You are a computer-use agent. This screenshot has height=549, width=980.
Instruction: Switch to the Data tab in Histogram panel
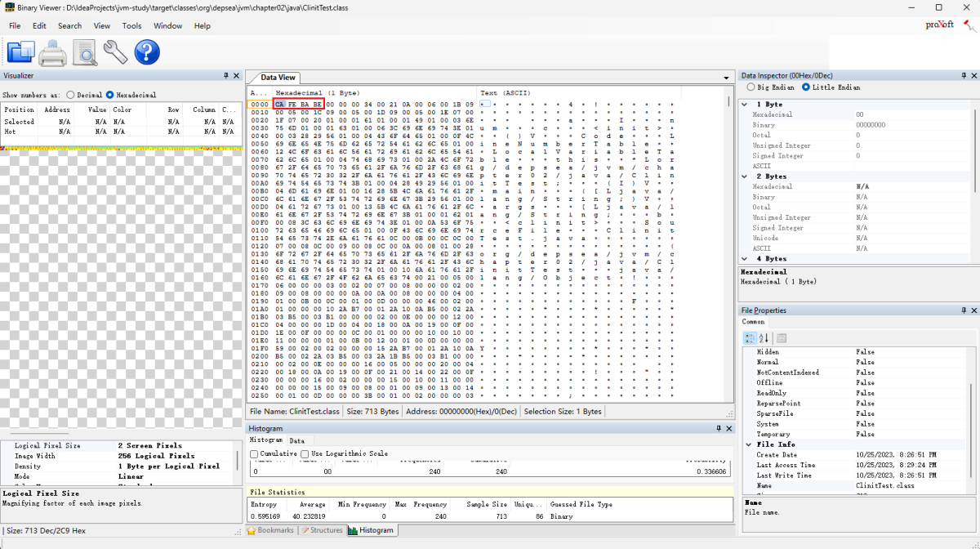click(296, 440)
